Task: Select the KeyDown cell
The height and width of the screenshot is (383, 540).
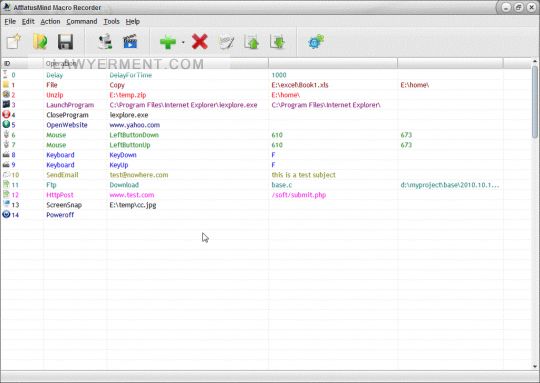Action: [x=123, y=155]
